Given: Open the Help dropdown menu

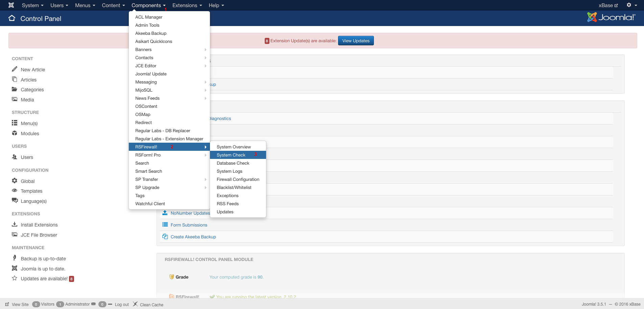Looking at the screenshot, I should [216, 5].
